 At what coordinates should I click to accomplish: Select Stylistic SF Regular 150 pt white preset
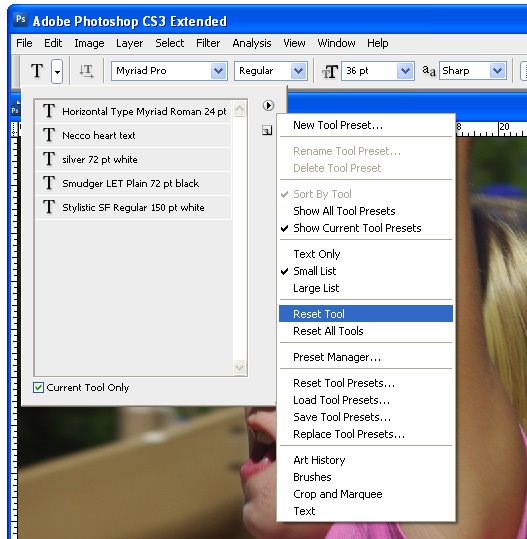[x=133, y=208]
